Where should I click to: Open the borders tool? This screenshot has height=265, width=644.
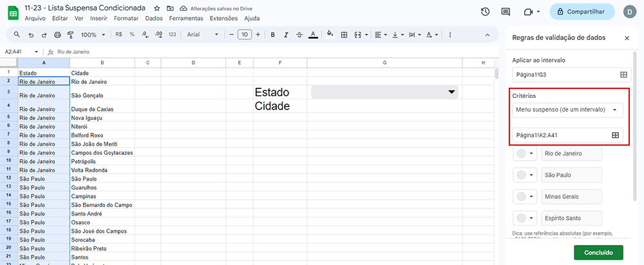344,35
